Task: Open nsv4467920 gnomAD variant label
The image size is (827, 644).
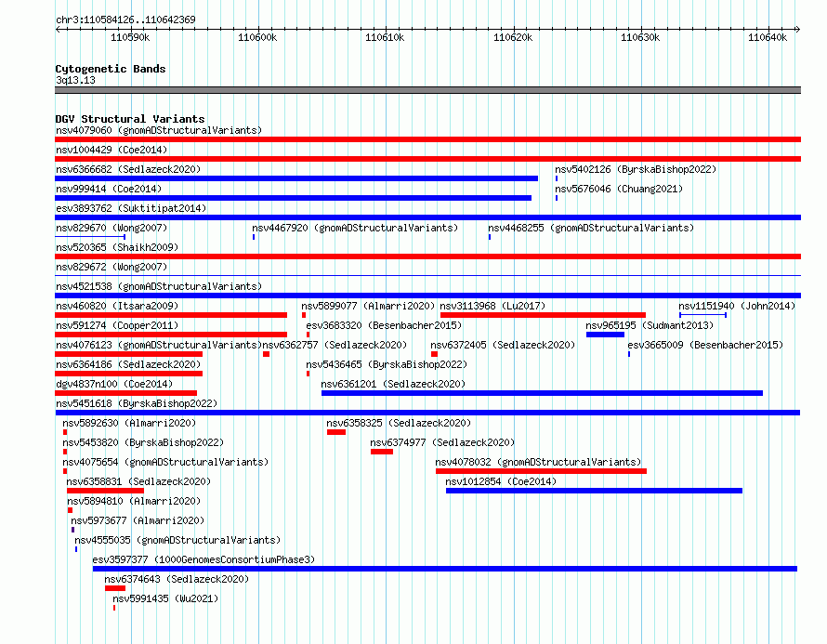Action: click(x=355, y=228)
